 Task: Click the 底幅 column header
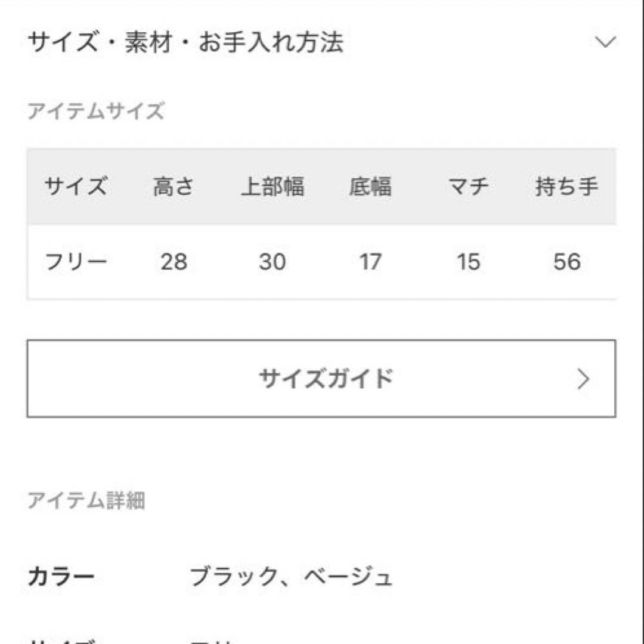pos(370,187)
